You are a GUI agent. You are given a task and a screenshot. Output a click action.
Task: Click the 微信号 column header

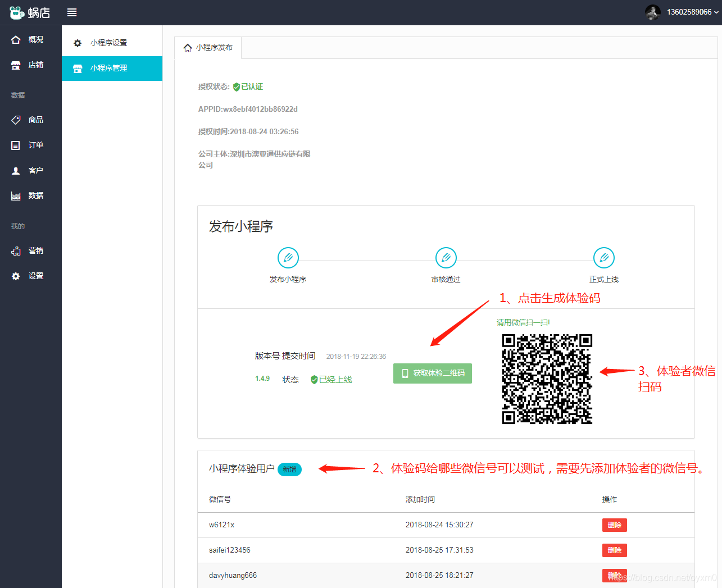coord(220,499)
